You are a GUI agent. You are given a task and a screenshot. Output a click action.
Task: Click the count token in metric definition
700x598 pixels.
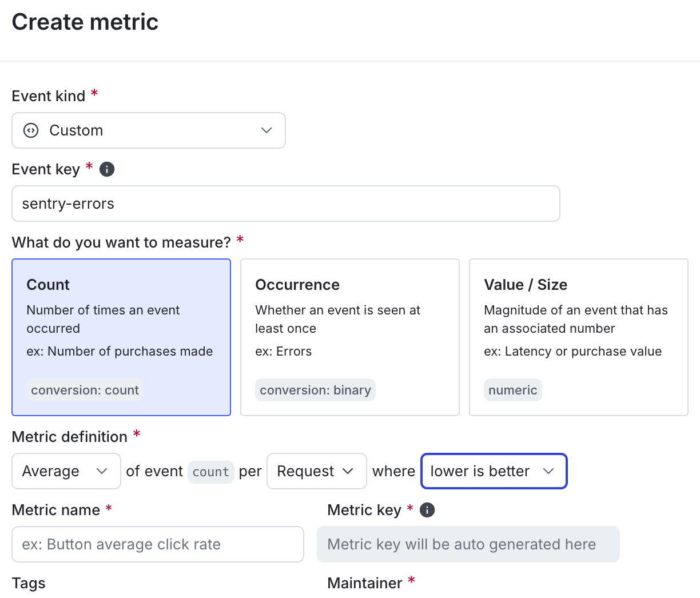[210, 472]
